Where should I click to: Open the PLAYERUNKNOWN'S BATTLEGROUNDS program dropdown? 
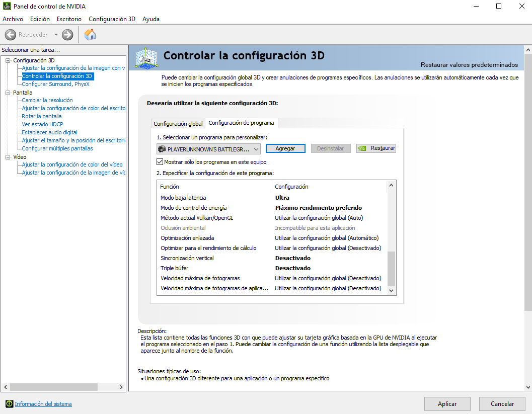(x=209, y=149)
